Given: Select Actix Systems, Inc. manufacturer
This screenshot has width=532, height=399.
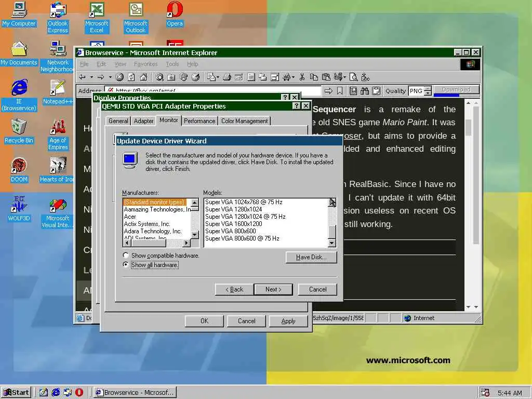Looking at the screenshot, I should [x=147, y=223].
